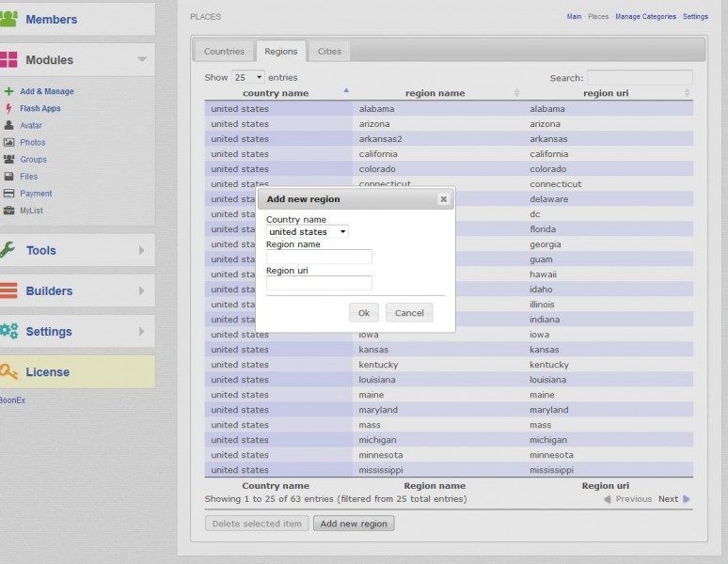The image size is (728, 564).
Task: Select the arkansas2 region name cell
Action: (437, 139)
